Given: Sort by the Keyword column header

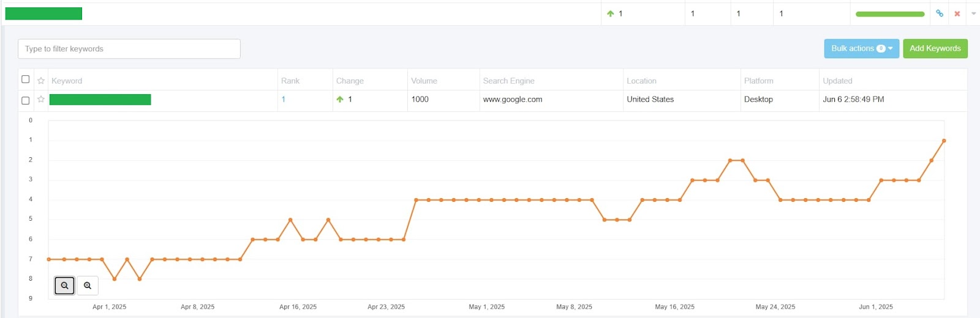Looking at the screenshot, I should click(x=67, y=81).
